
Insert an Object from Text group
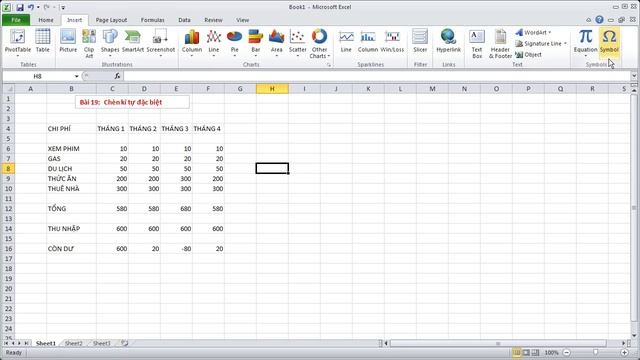529,54
